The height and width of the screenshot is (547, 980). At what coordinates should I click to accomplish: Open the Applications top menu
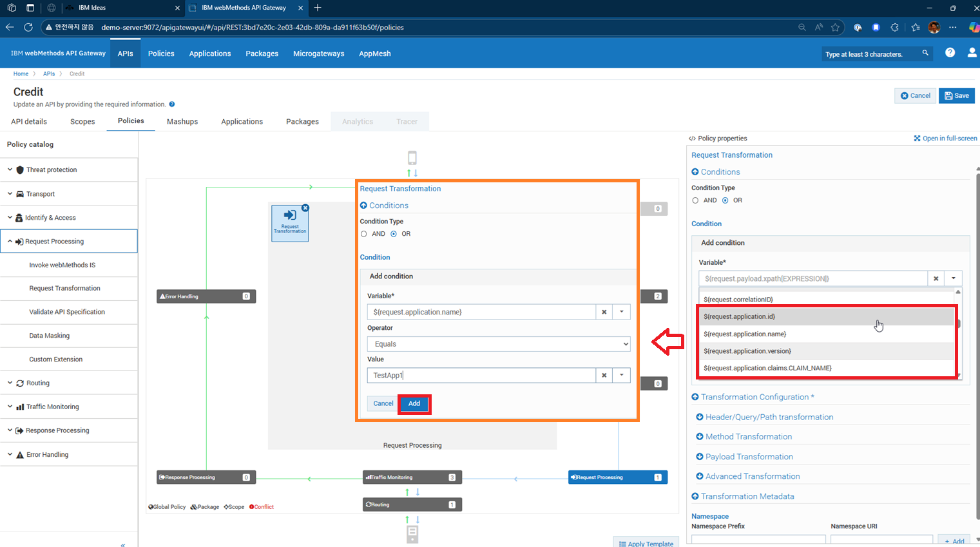pyautogui.click(x=209, y=53)
